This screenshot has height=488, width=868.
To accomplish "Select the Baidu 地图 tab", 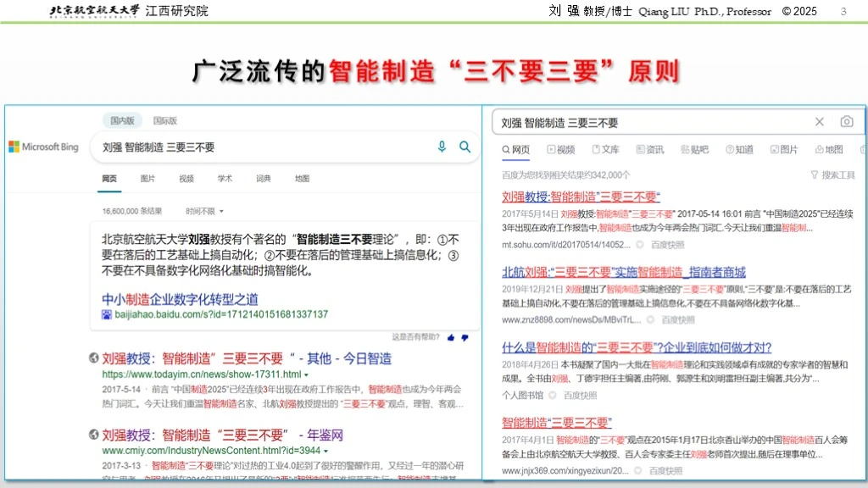I will 829,150.
